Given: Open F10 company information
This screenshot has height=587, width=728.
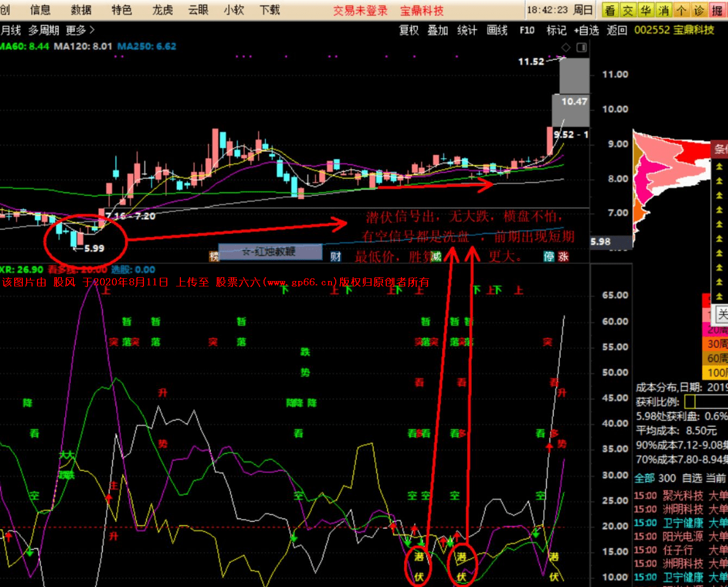Looking at the screenshot, I should coord(527,30).
